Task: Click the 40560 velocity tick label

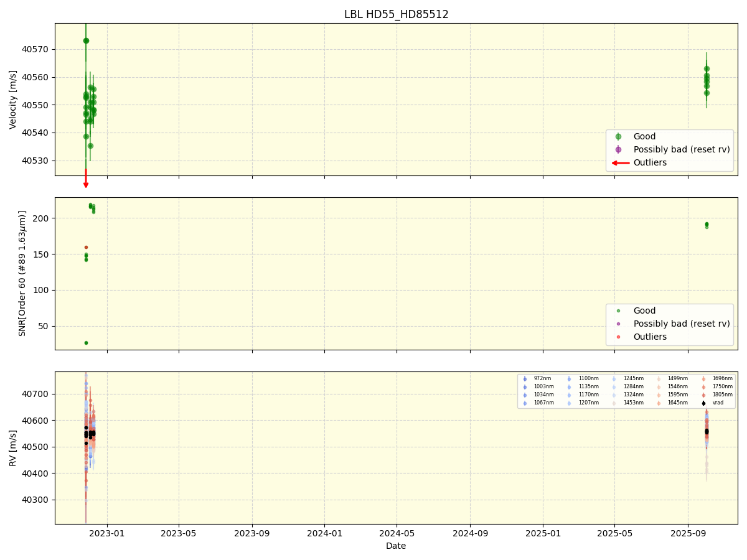Action: tap(36, 77)
